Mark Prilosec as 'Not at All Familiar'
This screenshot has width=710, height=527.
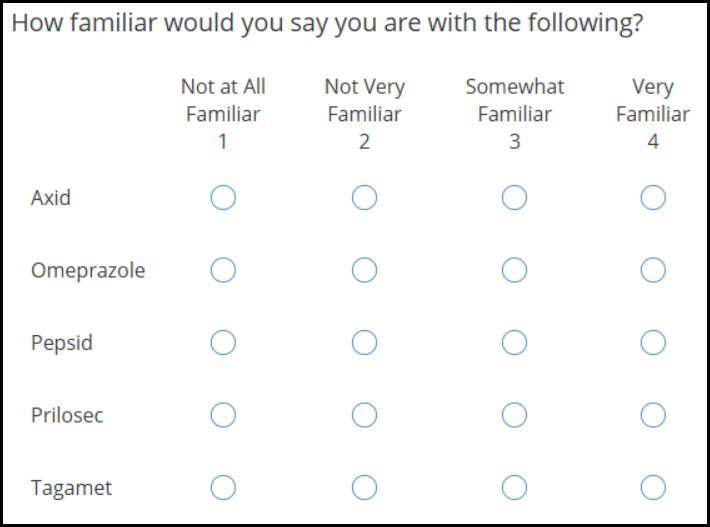point(223,415)
